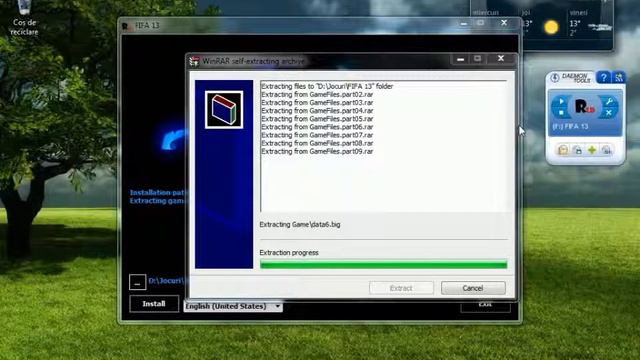Viewport: 640px width, 360px height.
Task: Click the WinRAR self-extracting archive title text
Action: tap(253, 61)
